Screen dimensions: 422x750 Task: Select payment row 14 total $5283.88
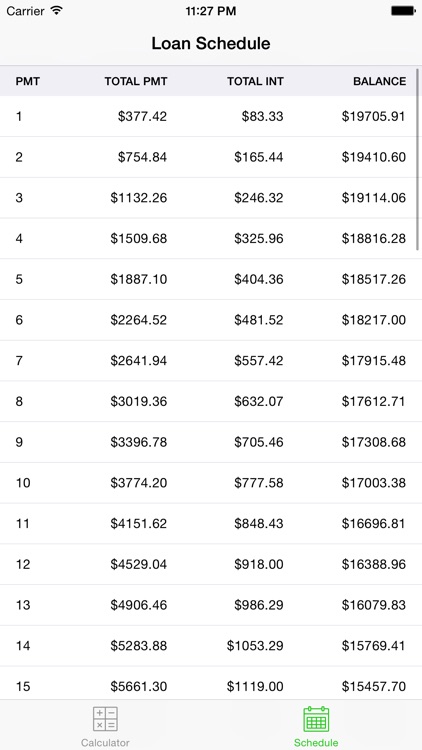pyautogui.click(x=211, y=646)
